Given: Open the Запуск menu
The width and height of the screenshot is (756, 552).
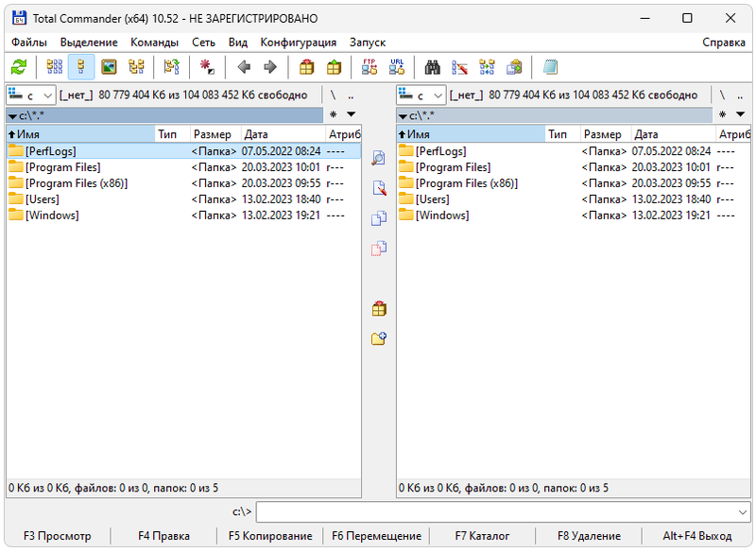Looking at the screenshot, I should [368, 43].
